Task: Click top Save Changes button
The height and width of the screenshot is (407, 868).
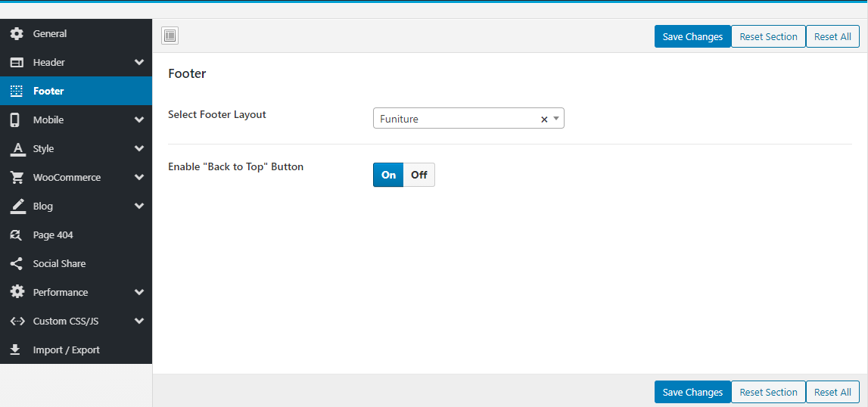Action: 692,36
